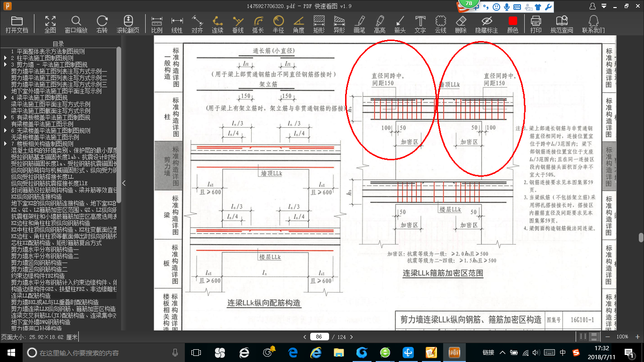
Task: Select the 文字 text annotation tool
Action: pyautogui.click(x=420, y=24)
